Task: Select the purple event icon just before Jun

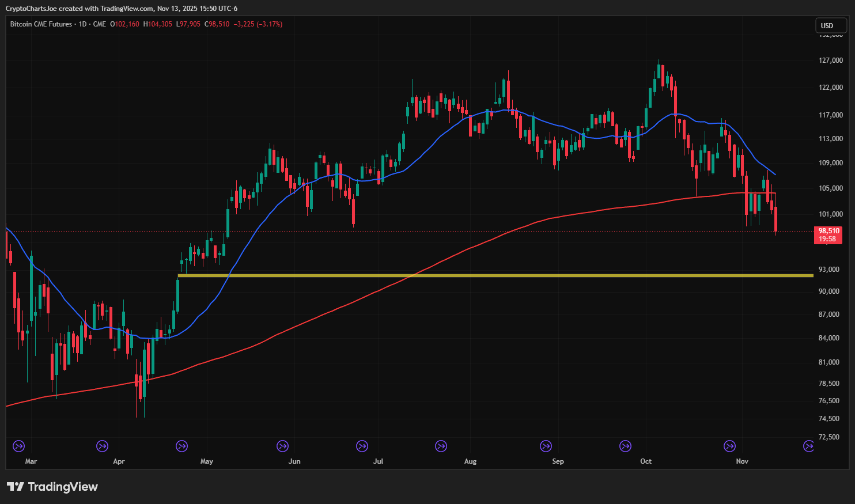Action: tap(282, 446)
